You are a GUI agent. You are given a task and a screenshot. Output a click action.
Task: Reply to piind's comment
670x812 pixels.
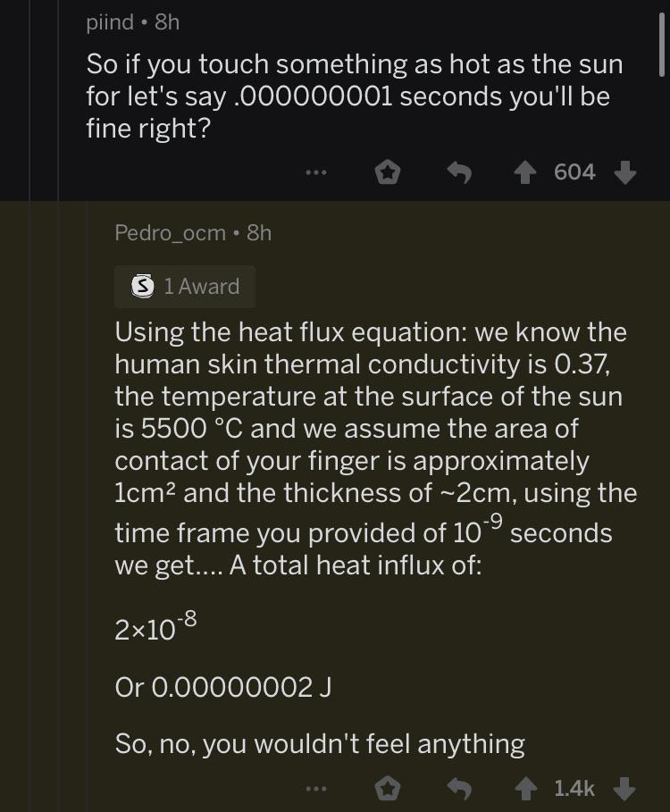click(459, 172)
